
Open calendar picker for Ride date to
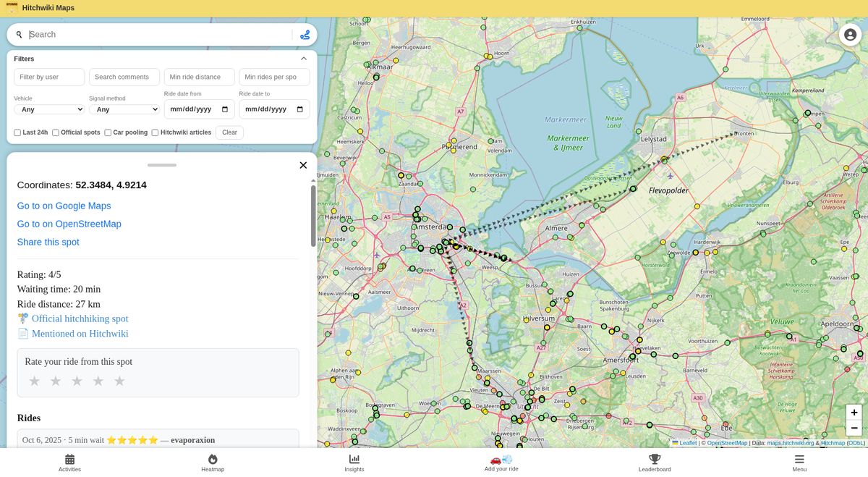click(x=300, y=109)
